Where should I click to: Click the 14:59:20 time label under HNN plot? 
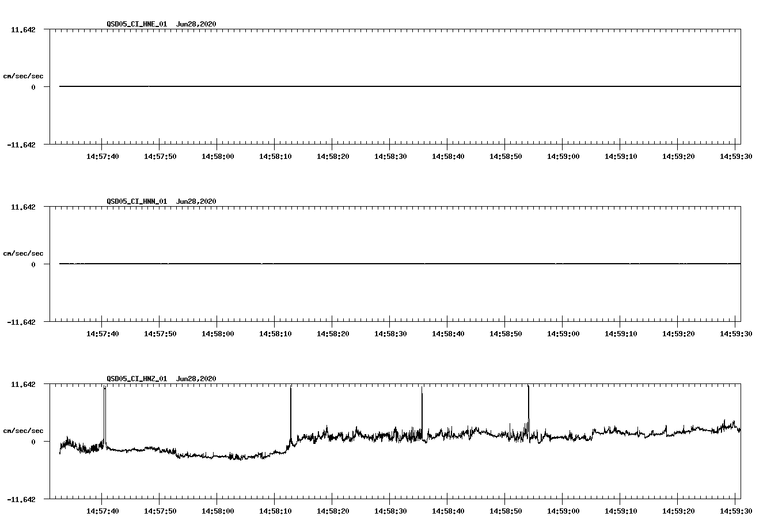coord(678,333)
